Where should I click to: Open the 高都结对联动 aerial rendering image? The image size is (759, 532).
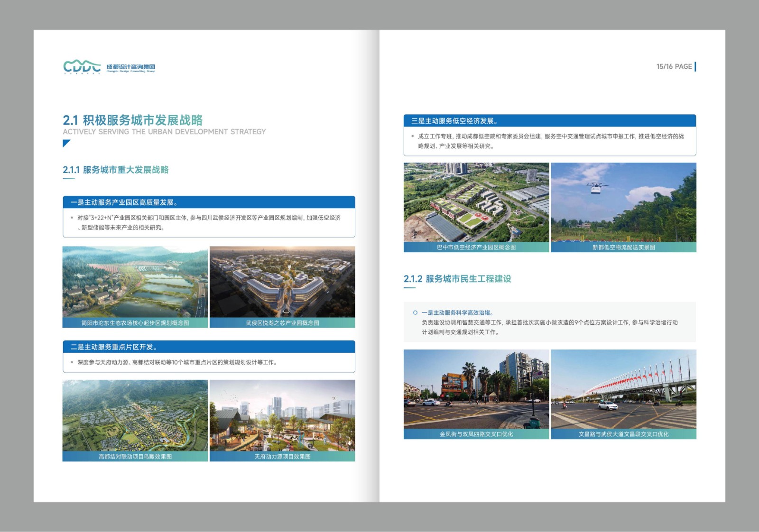tap(135, 416)
